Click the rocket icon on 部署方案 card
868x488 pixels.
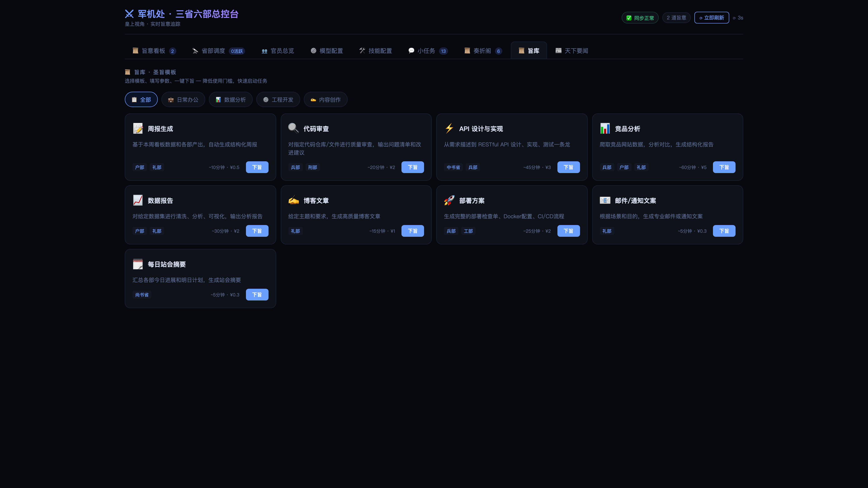449,200
